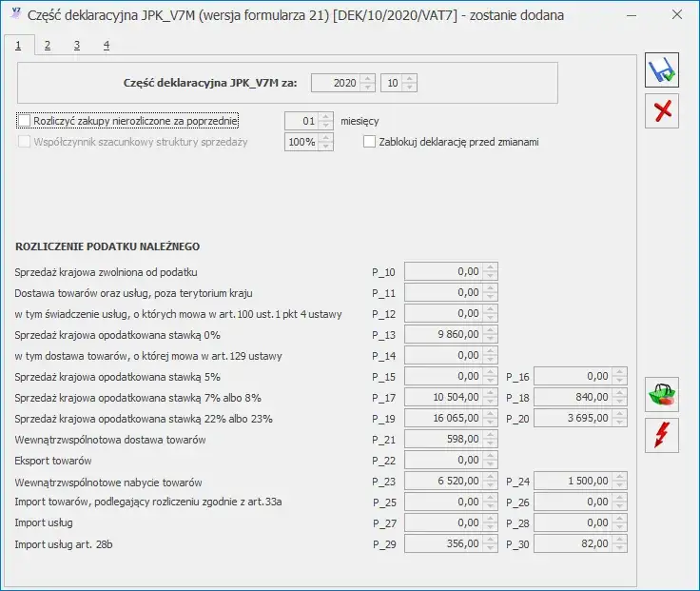
Task: Adjust the 100% coefficient spinner
Action: [326, 142]
